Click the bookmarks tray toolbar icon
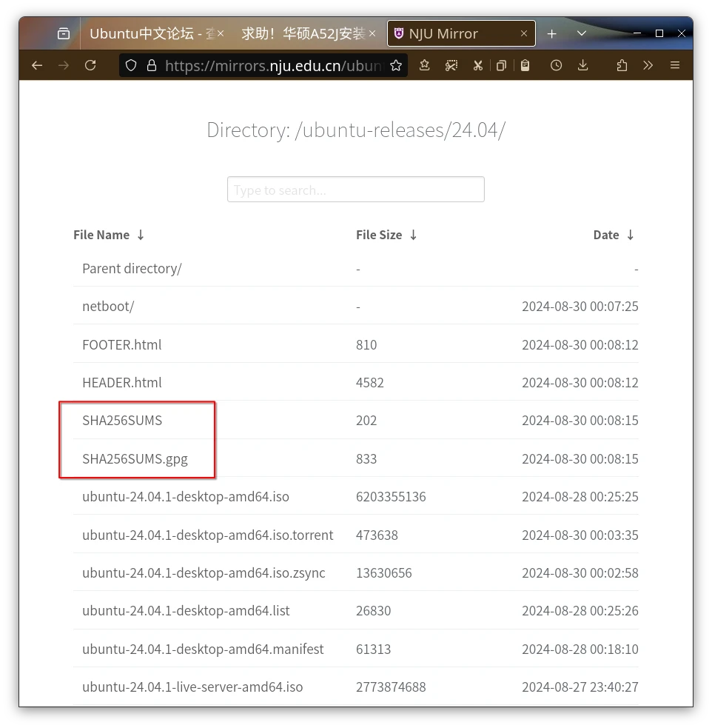The image size is (712, 728). pyautogui.click(x=424, y=65)
